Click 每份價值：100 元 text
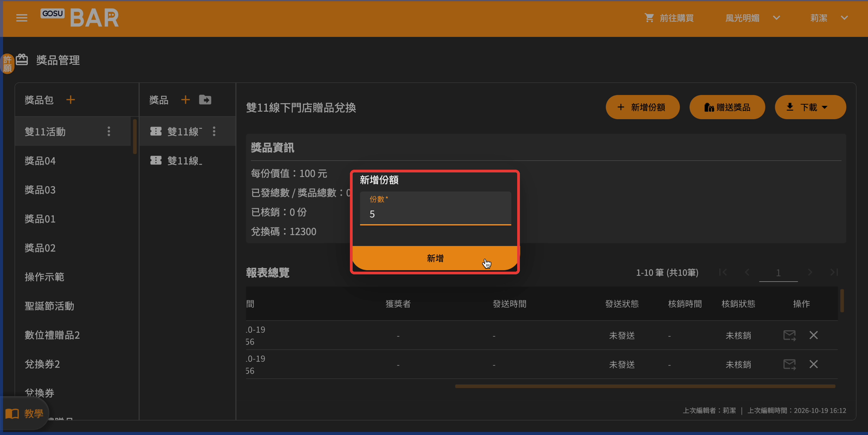Viewport: 868px width, 435px height. tap(289, 173)
